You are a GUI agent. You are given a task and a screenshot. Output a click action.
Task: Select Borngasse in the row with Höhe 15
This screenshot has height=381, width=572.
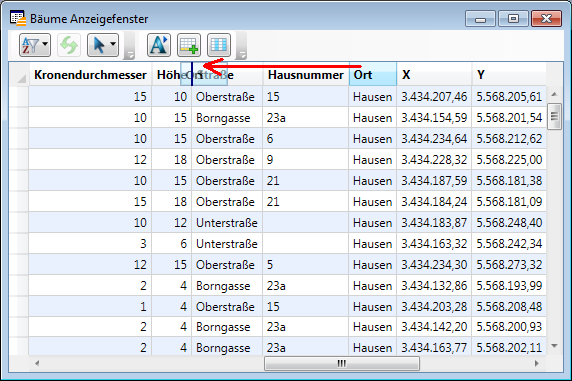click(227, 118)
